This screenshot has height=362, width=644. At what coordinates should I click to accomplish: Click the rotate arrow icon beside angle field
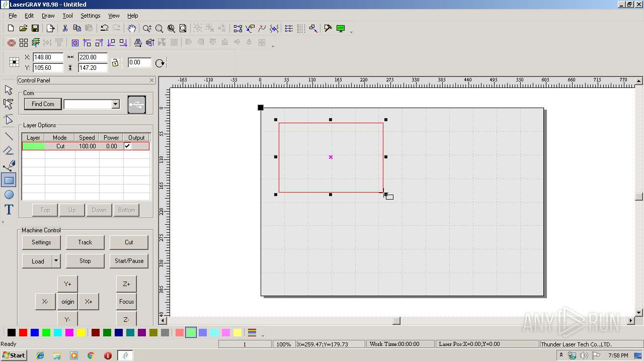pyautogui.click(x=160, y=63)
